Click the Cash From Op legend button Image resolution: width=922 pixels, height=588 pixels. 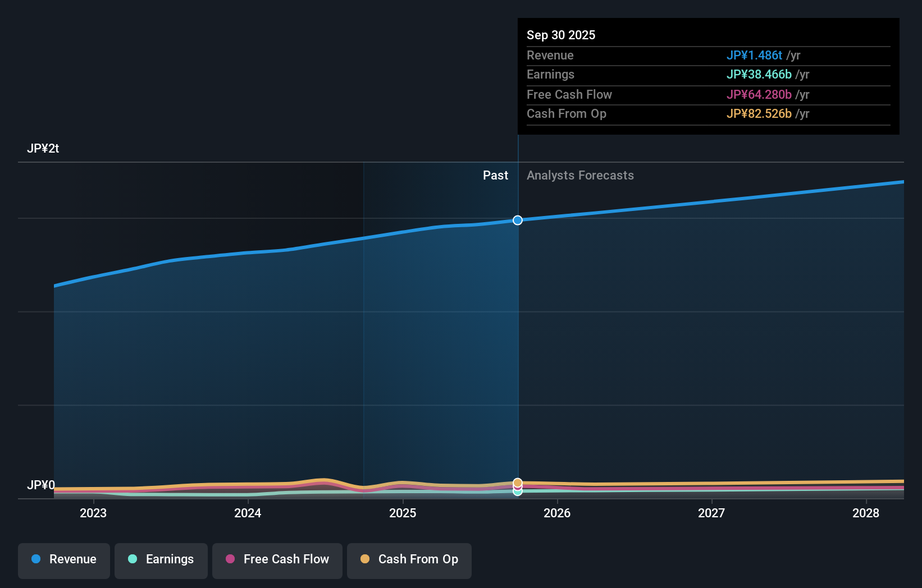(409, 560)
